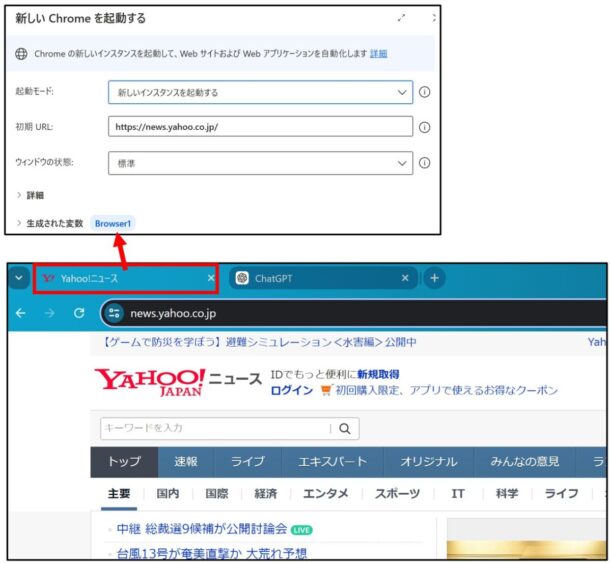The height and width of the screenshot is (563, 611).
Task: Open the tab search chevron button
Action: pos(18,278)
